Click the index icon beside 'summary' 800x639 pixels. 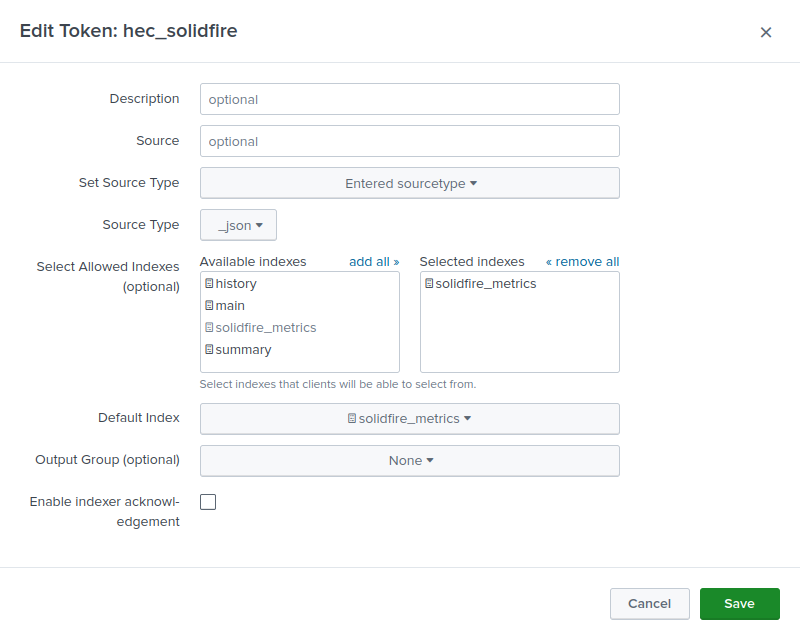pyautogui.click(x=209, y=349)
